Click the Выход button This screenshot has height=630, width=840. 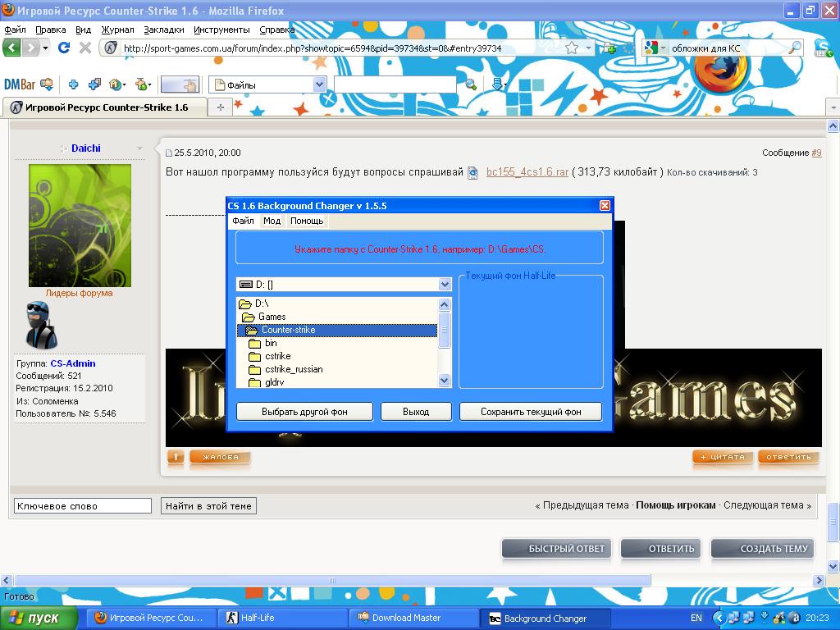point(416,412)
